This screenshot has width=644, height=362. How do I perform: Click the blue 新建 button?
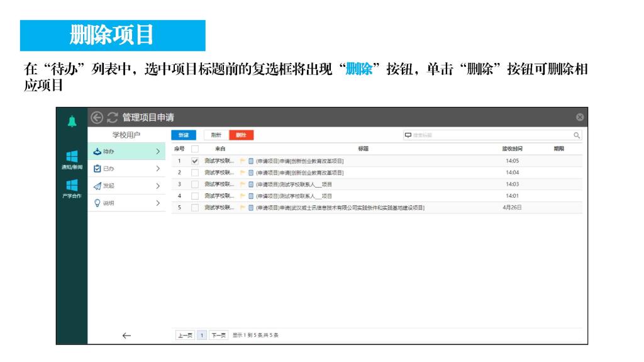click(x=184, y=135)
